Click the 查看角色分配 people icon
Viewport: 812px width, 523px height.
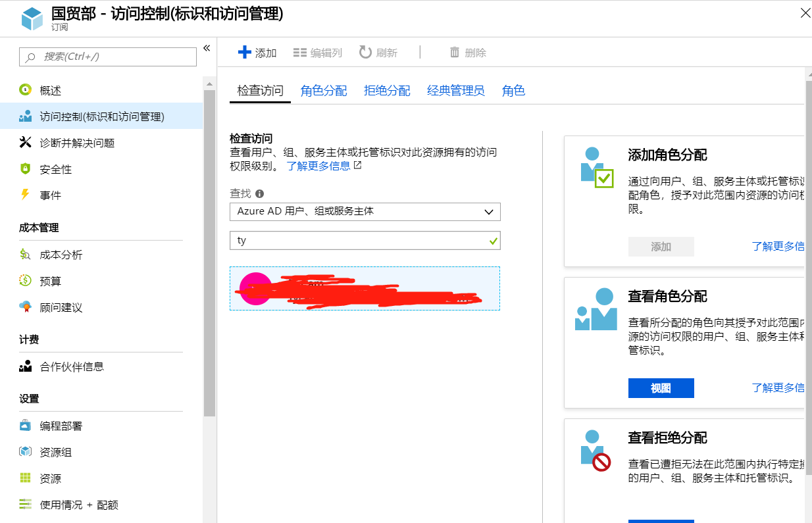click(x=596, y=309)
